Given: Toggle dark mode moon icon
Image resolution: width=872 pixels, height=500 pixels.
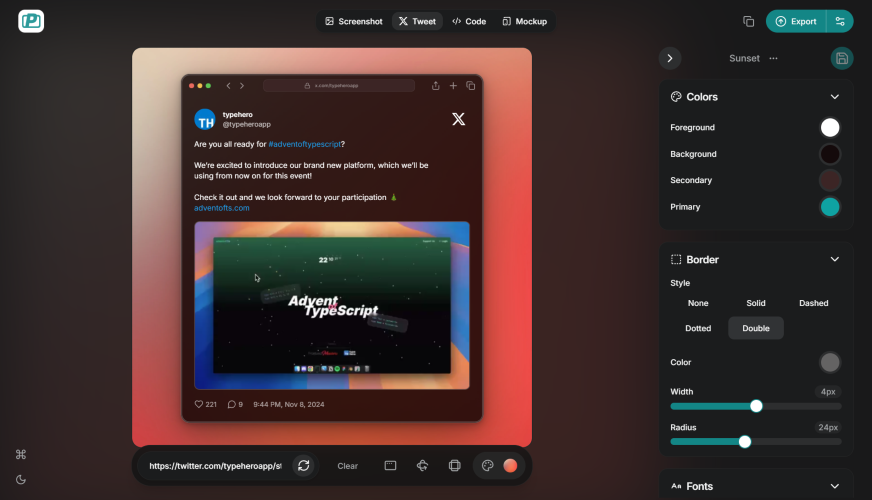Looking at the screenshot, I should point(21,479).
